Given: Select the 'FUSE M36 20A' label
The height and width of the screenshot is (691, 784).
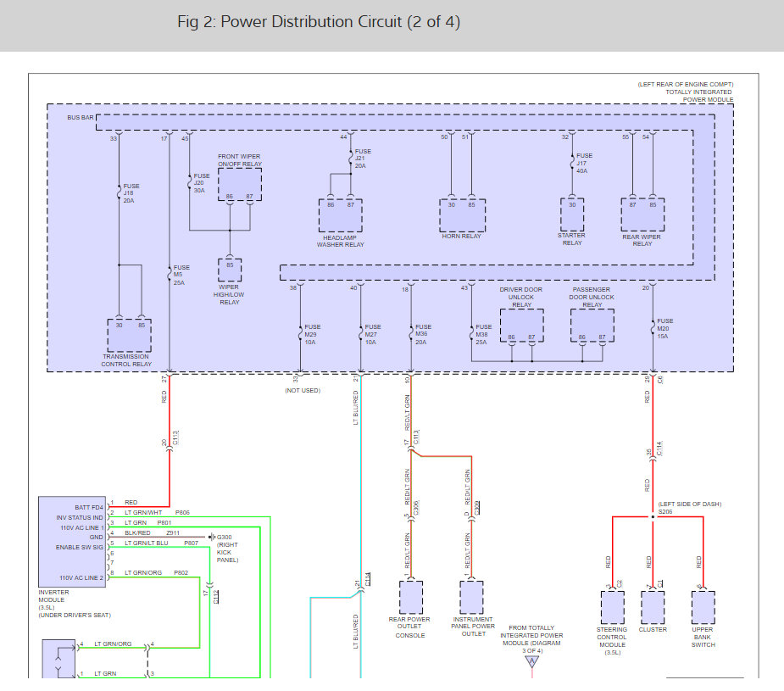Looking at the screenshot, I should pos(423,335).
